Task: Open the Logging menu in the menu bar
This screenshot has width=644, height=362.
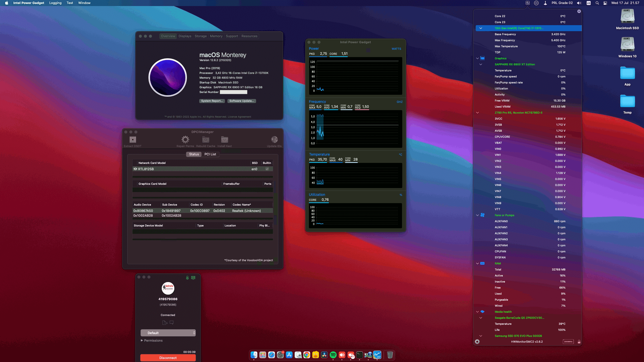Action: point(55,3)
